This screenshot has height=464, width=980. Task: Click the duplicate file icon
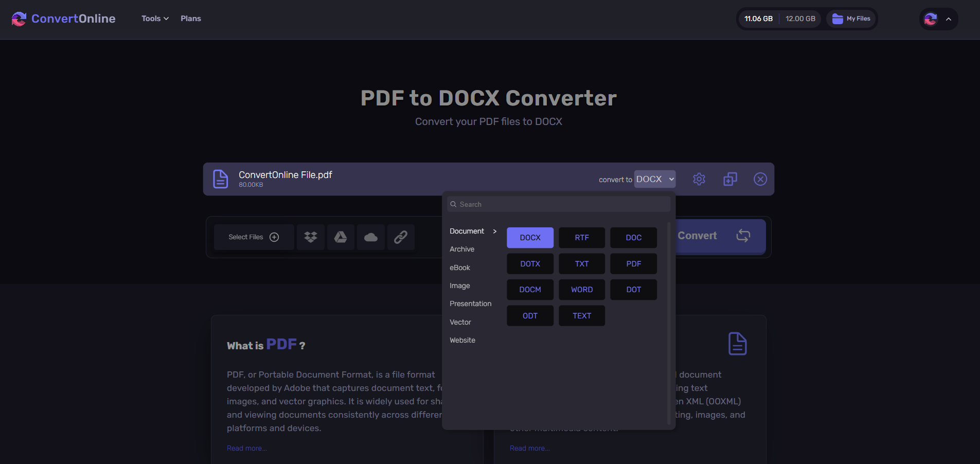[730, 179]
